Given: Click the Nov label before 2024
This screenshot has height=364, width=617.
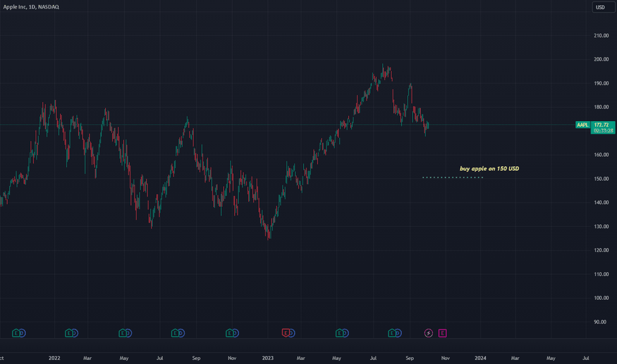Looking at the screenshot, I should coord(445,358).
